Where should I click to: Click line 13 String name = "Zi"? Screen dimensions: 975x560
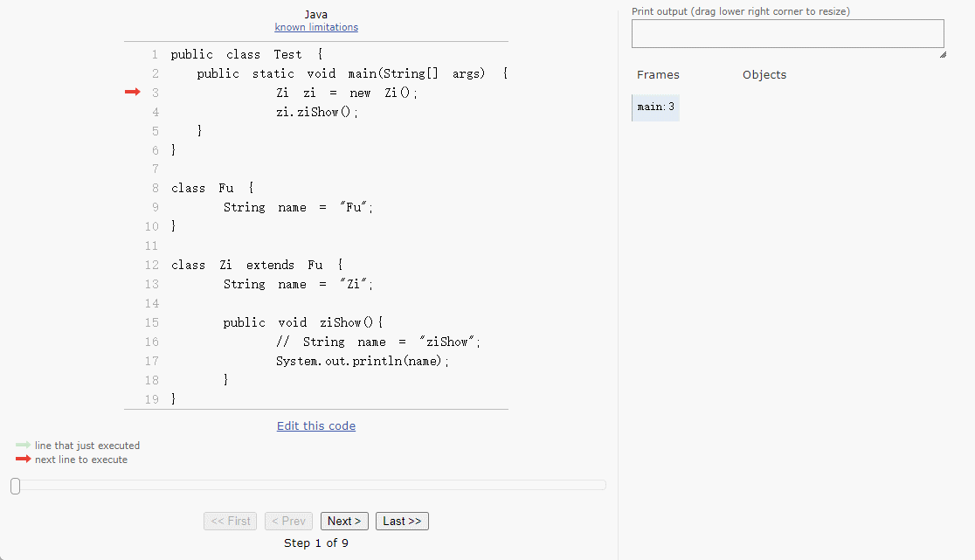[x=298, y=284]
